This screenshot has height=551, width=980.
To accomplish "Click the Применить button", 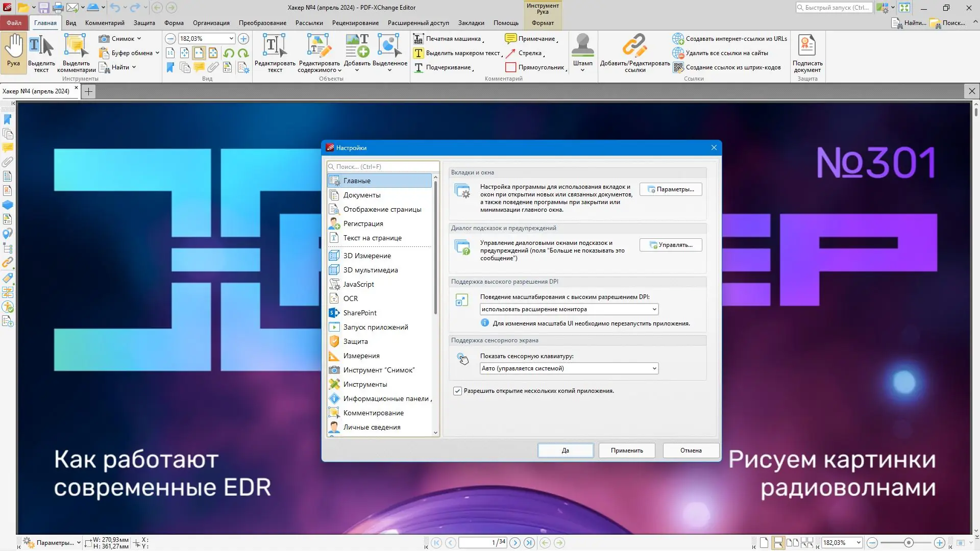I will (x=626, y=450).
